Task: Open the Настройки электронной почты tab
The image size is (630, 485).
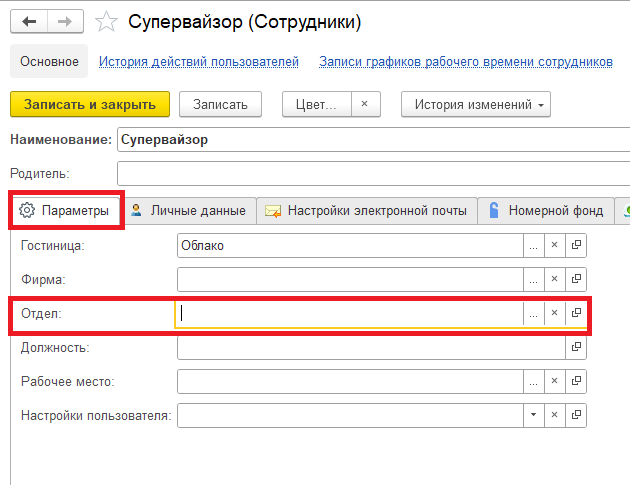Action: pyautogui.click(x=367, y=211)
